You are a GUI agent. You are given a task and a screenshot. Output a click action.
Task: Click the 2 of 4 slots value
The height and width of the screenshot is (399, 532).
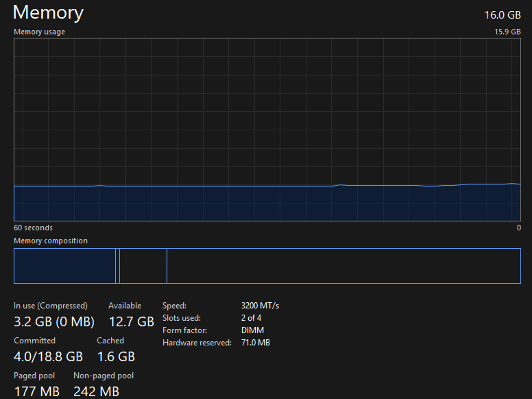point(251,318)
